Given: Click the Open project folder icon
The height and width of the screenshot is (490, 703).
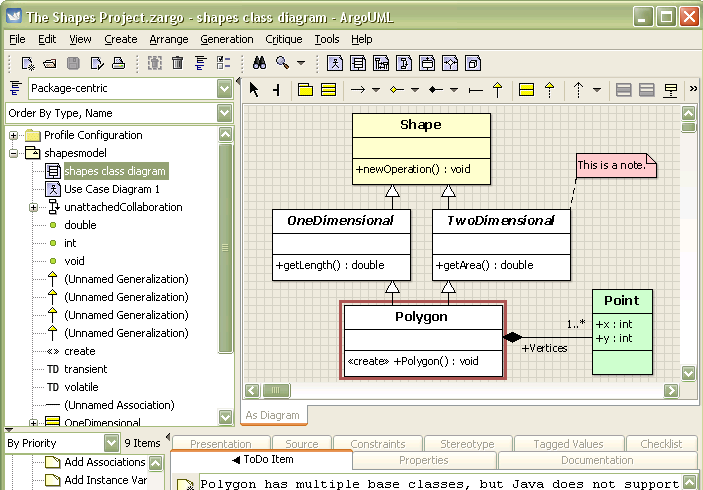Looking at the screenshot, I should click(x=50, y=63).
